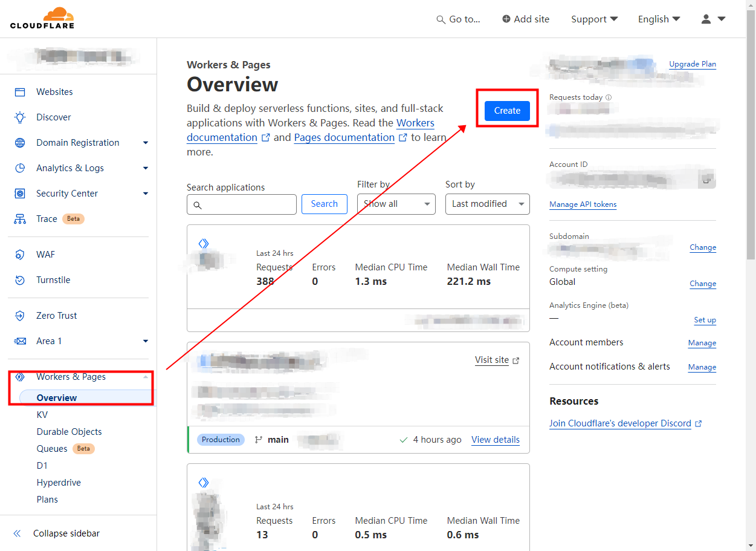This screenshot has height=551, width=756.
Task: Open Sort by Last modified dropdown
Action: pos(488,204)
